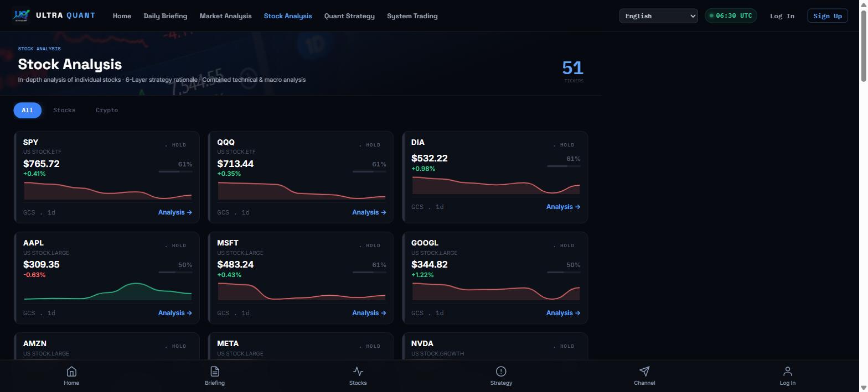
Task: Click AAPL 50% confidence bar
Action: [x=175, y=272]
